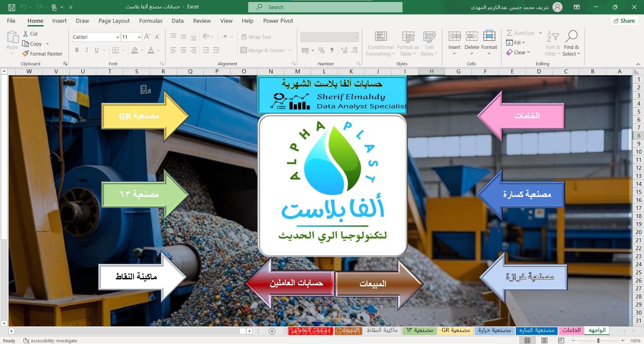Toggle Underline formatting
The height and width of the screenshot is (344, 644).
pyautogui.click(x=97, y=50)
